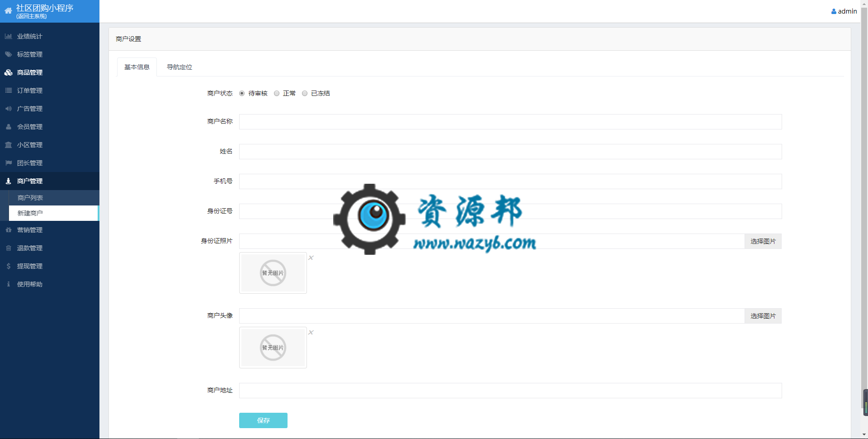Image resolution: width=868 pixels, height=439 pixels.
Task: Click the 商户管理 stamp icon
Action: 8,181
